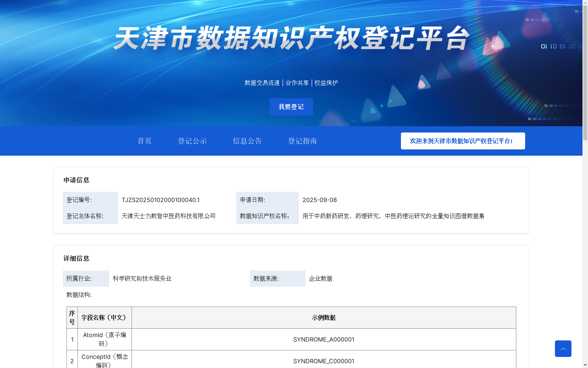588x368 pixels.
Task: Click the SYNDROME_A000001 cell
Action: [x=324, y=339]
